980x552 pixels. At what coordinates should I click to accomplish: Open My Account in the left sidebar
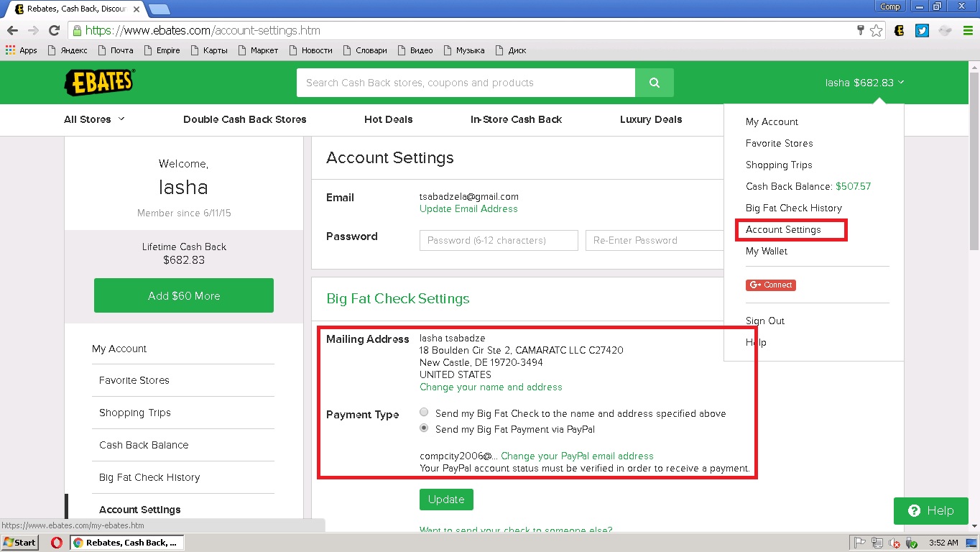click(x=119, y=349)
